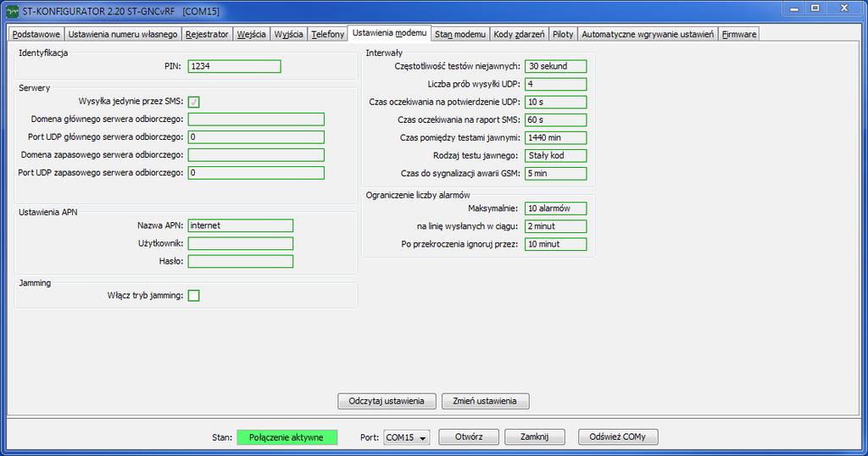868x456 pixels.
Task: Switch to Stan modemu tab
Action: [460, 34]
